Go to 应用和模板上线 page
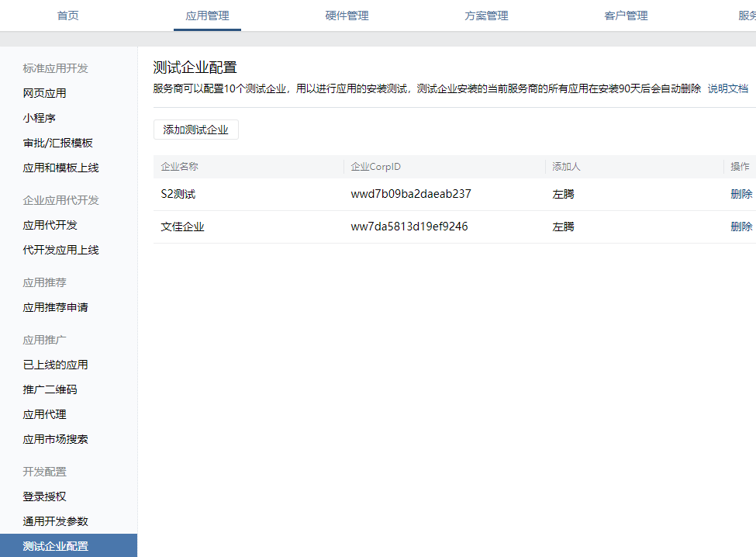This screenshot has width=756, height=557. [x=61, y=168]
